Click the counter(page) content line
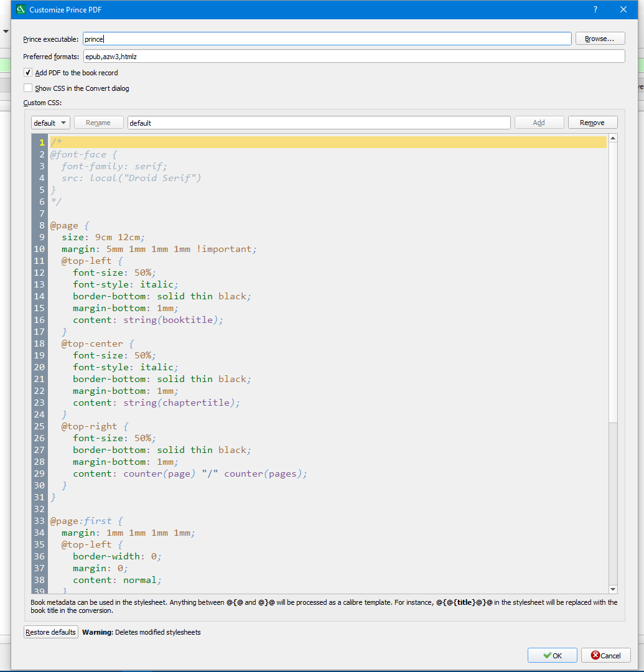Screen dimensions: 644x672 190,474
